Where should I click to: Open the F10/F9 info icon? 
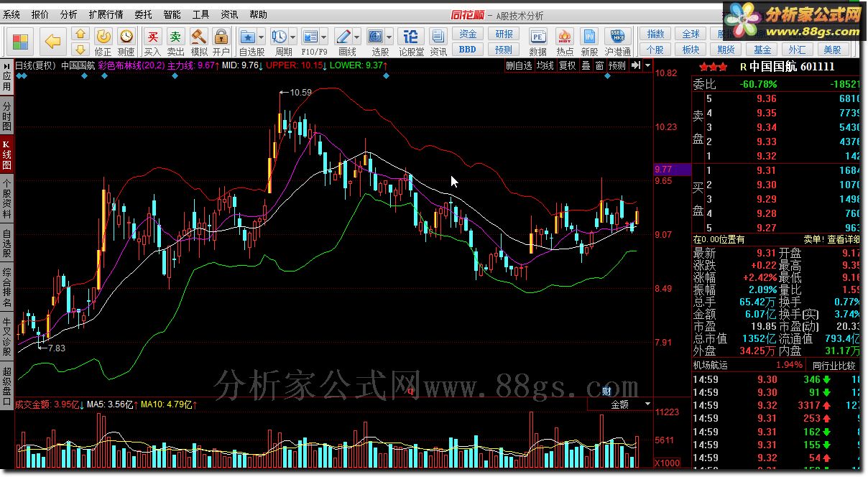310,36
